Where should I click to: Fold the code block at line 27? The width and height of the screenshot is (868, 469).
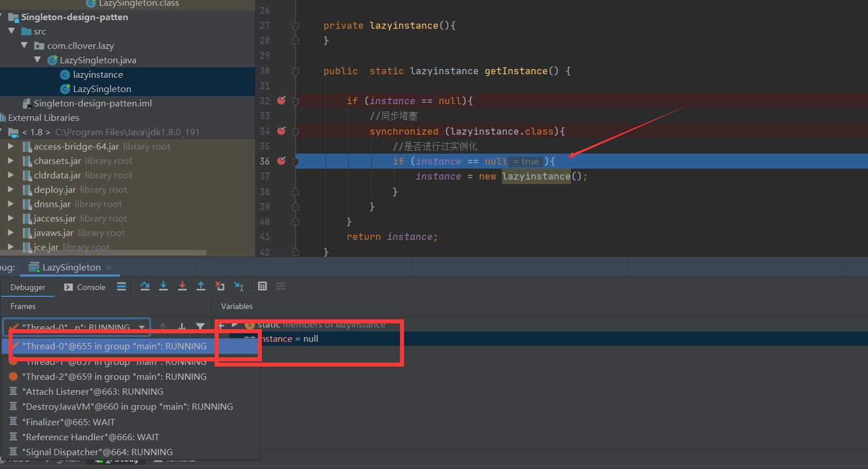(295, 26)
